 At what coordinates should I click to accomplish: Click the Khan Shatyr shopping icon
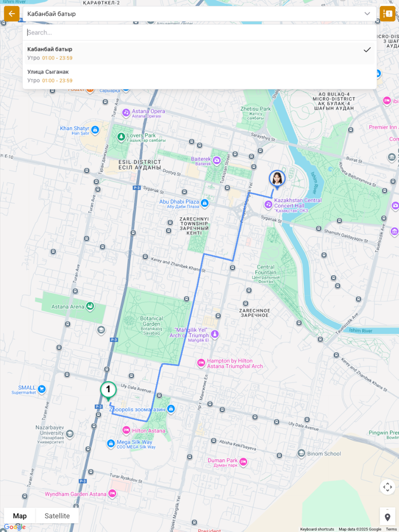pos(95,130)
